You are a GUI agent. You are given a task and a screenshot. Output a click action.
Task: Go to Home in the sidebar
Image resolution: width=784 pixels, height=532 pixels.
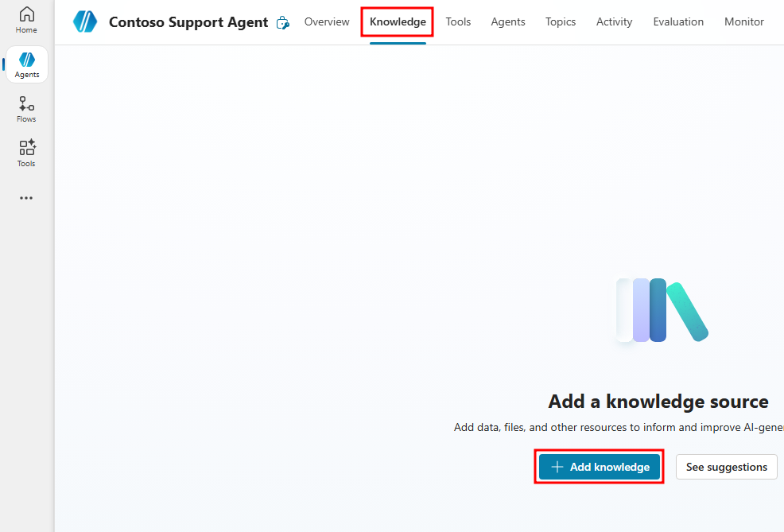[x=26, y=21]
